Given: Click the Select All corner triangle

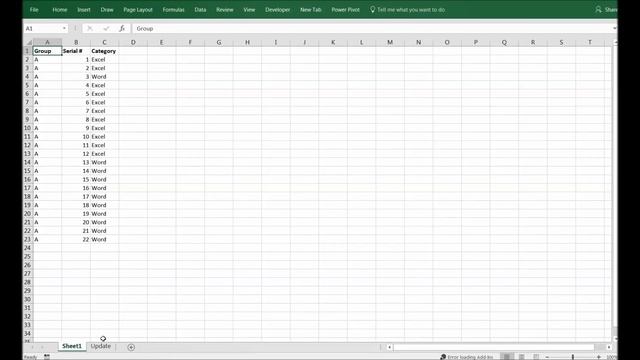Looking at the screenshot, I should coord(29,42).
